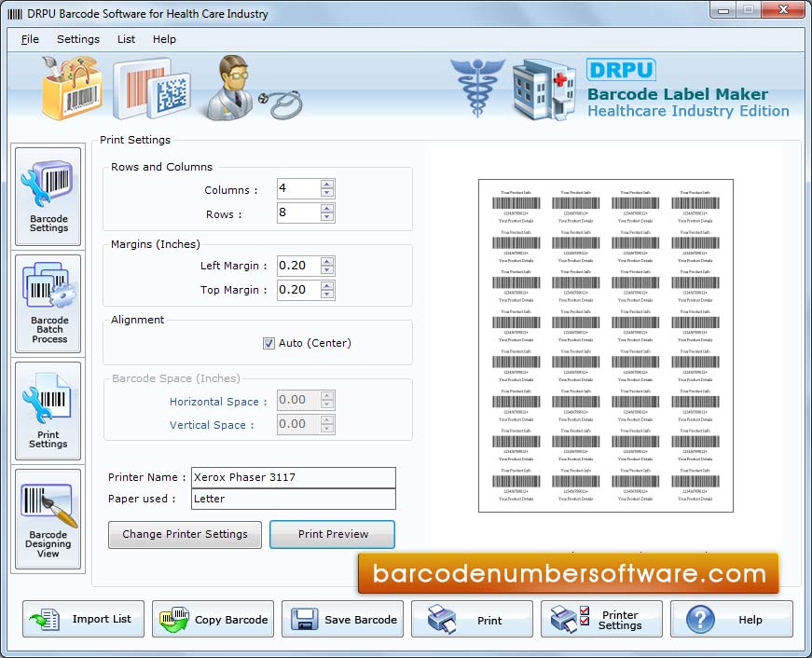This screenshot has width=812, height=658.
Task: Open Printer Settings from bottom toolbar
Action: tap(601, 619)
